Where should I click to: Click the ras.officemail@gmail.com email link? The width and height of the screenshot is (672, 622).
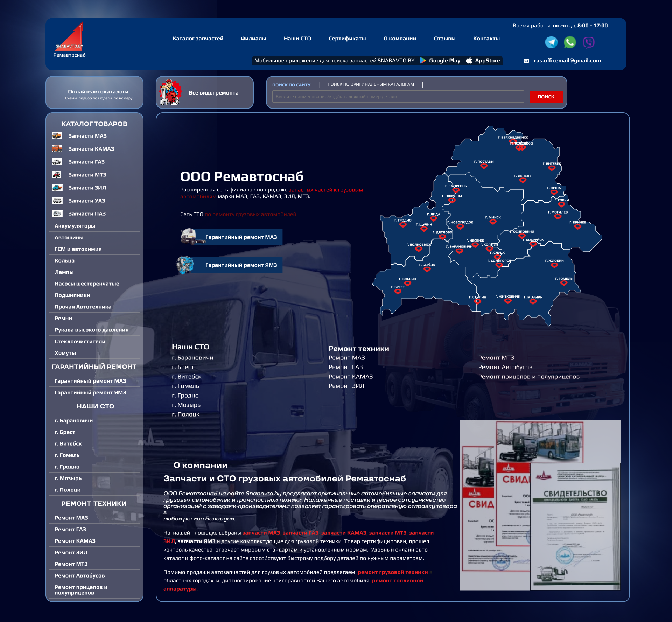pyautogui.click(x=567, y=61)
